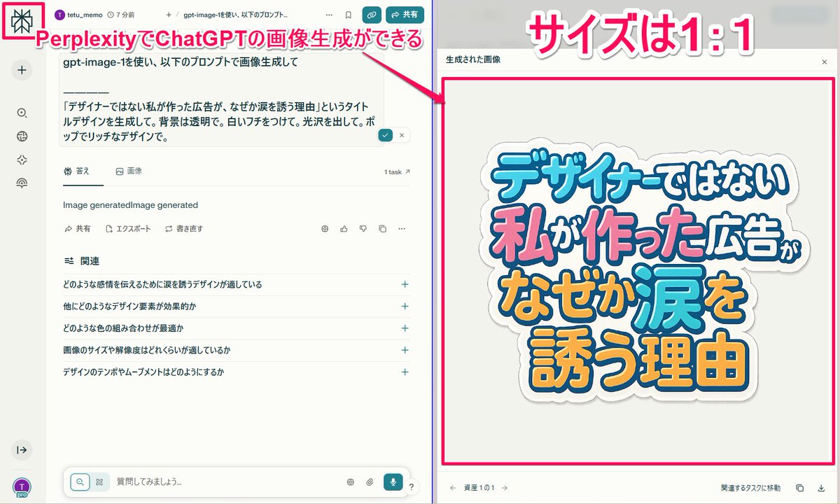Image resolution: width=840 pixels, height=504 pixels.
Task: Copy the generated image using the copy icon
Action: (800, 486)
